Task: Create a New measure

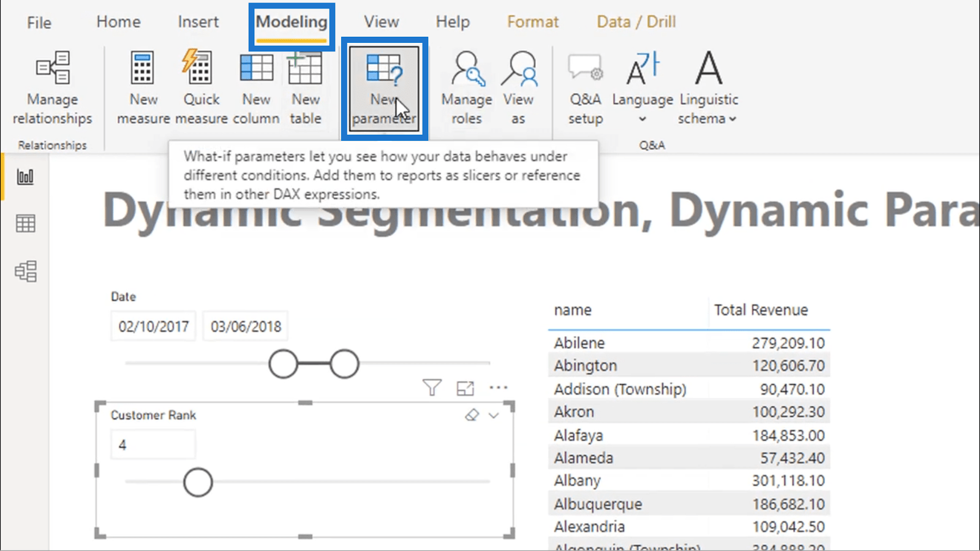Action: [x=143, y=89]
